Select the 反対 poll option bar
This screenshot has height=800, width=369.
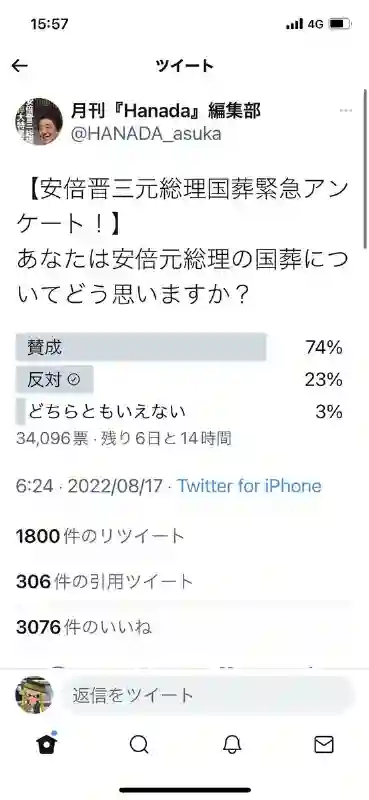coord(55,379)
